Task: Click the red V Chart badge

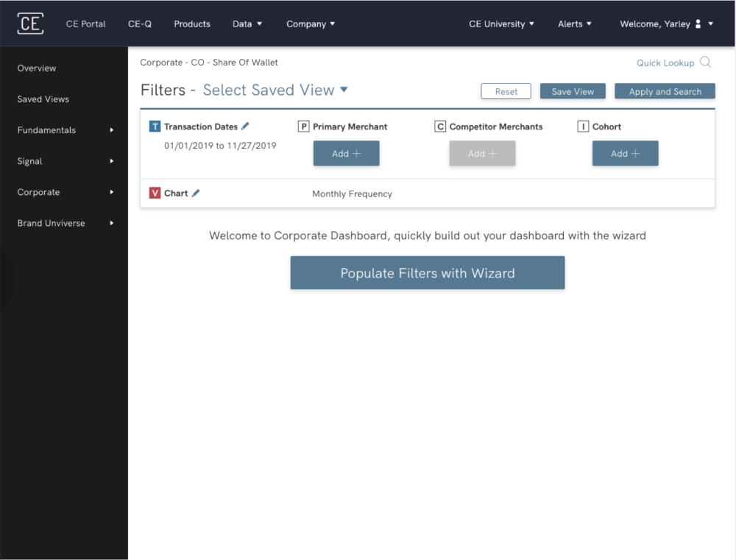Action: coord(155,194)
